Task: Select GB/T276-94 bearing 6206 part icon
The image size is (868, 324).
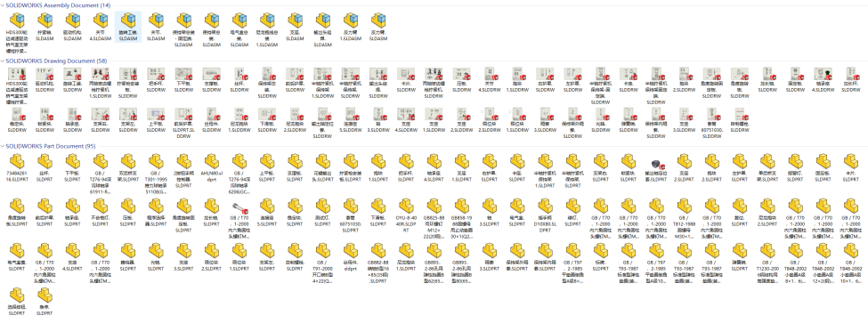Action: pyautogui.click(x=239, y=162)
